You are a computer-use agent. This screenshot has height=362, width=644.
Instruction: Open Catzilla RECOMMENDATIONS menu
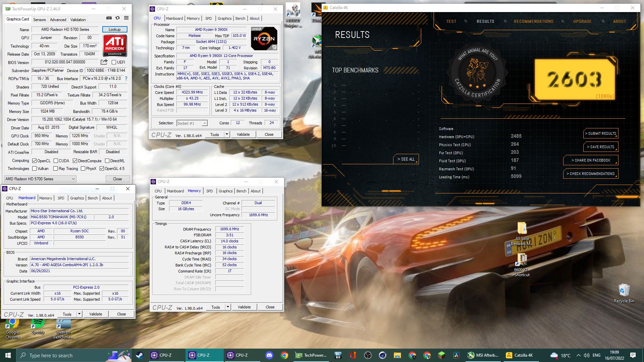pos(533,21)
